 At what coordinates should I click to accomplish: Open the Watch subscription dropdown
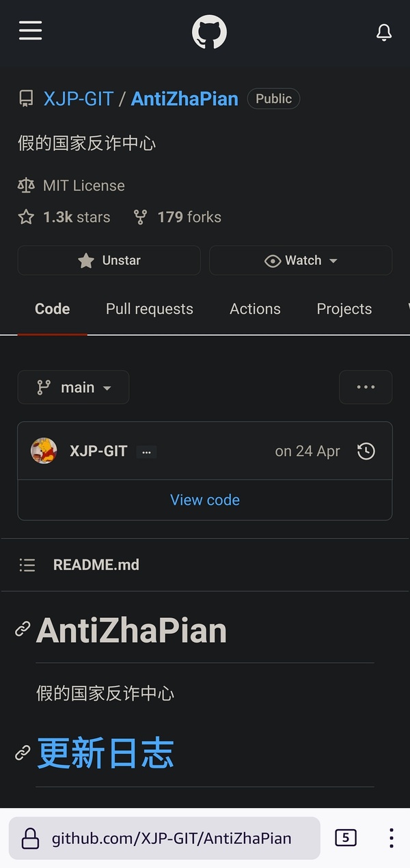301,260
